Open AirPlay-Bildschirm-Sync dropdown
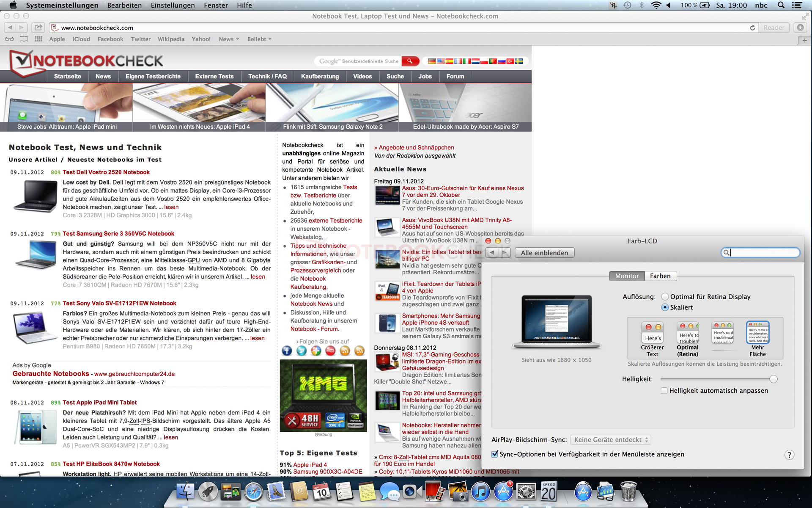 [611, 440]
